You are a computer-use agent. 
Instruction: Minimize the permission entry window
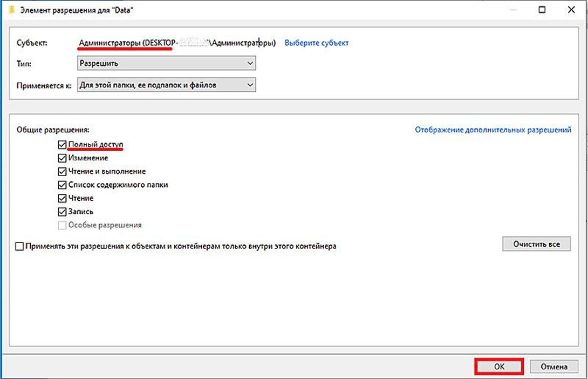(x=511, y=10)
